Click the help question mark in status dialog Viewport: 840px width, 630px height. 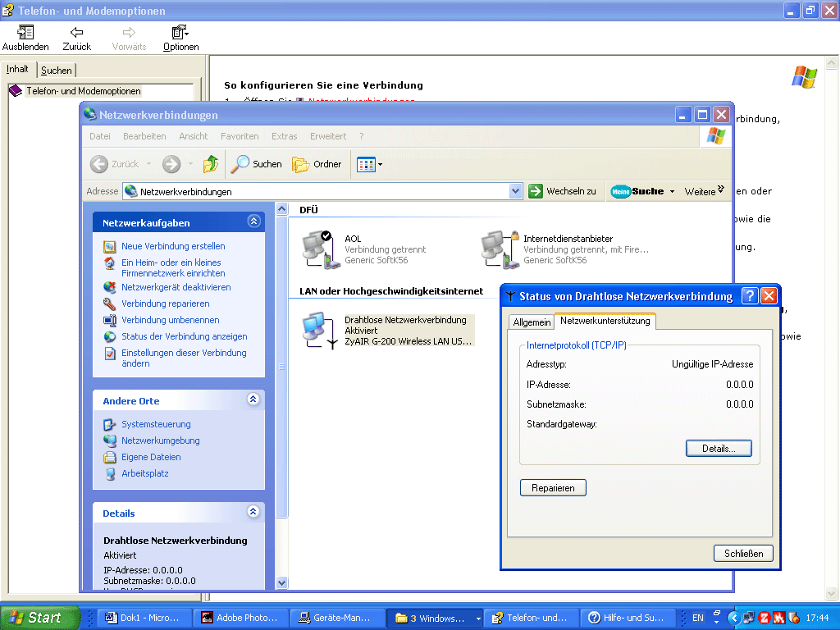[750, 295]
